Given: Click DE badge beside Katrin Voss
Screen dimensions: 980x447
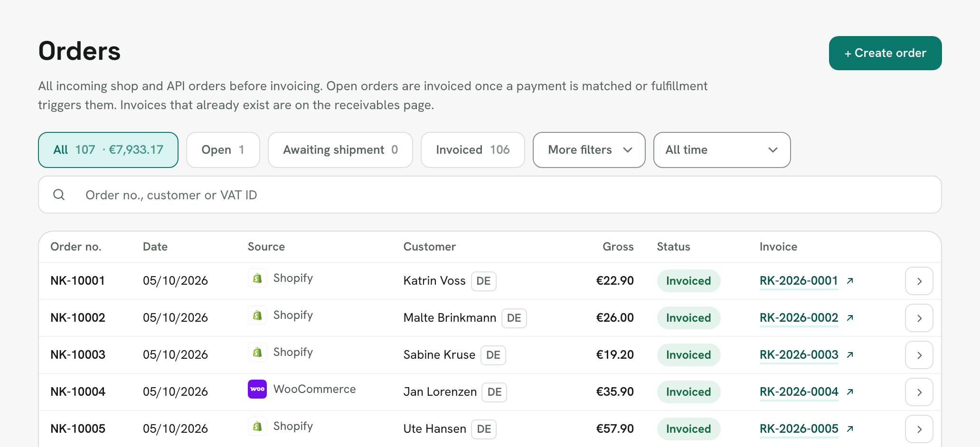Looking at the screenshot, I should coord(483,281).
